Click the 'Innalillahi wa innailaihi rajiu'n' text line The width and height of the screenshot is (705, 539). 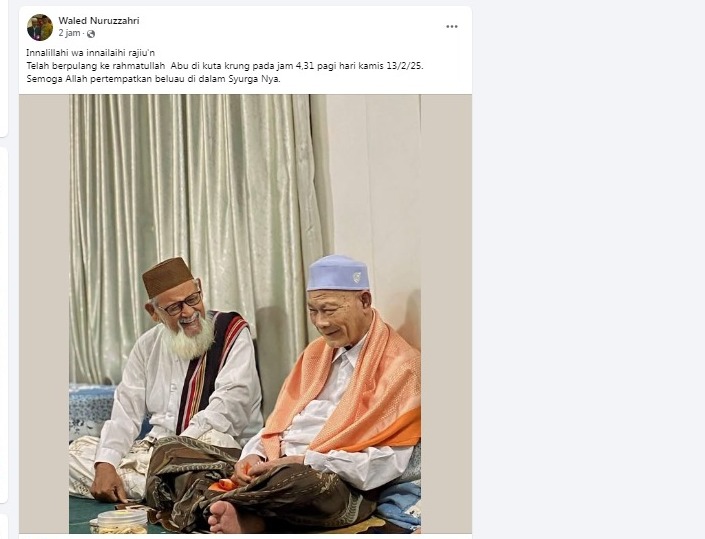[90, 53]
